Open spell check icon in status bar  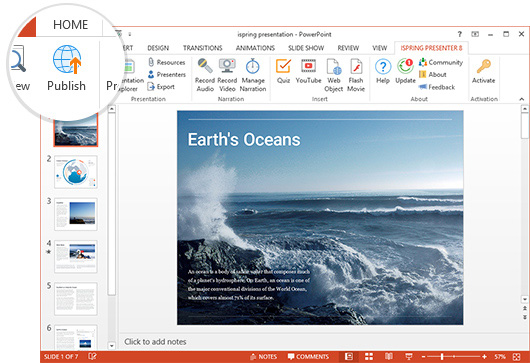[x=93, y=357]
